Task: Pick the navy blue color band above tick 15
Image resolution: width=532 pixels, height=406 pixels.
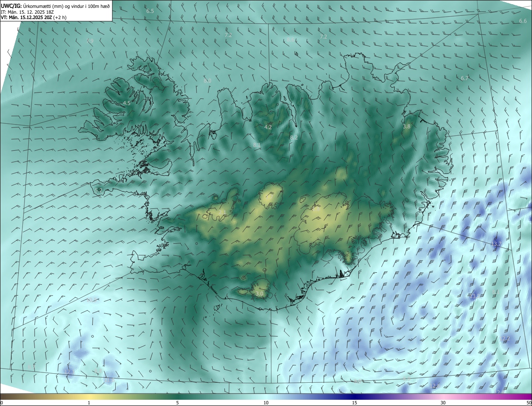Action: click(355, 396)
